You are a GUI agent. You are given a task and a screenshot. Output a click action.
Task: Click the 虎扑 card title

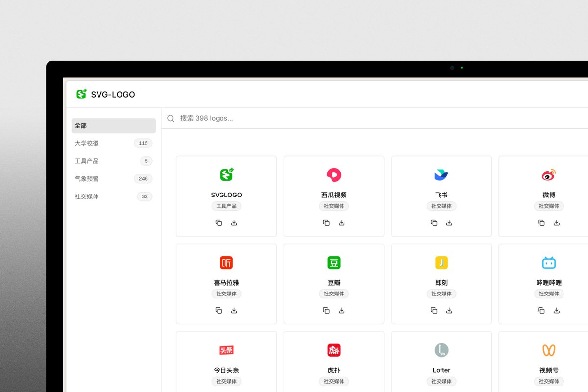(x=334, y=370)
